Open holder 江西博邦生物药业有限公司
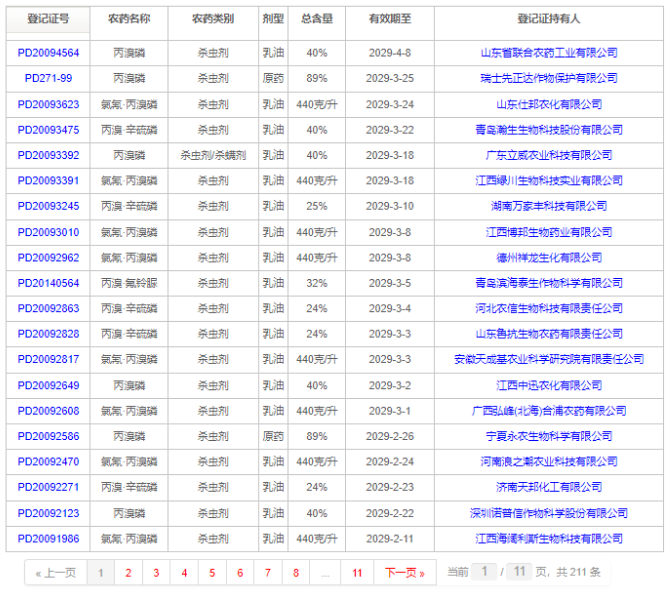The width and height of the screenshot is (669, 590). pyautogui.click(x=549, y=232)
